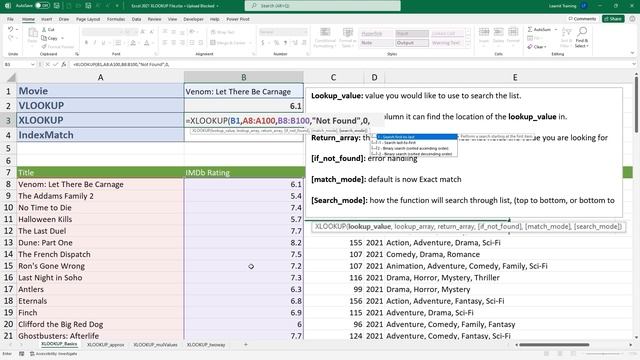Click the Font Color letter swatch

pyautogui.click(x=146, y=43)
